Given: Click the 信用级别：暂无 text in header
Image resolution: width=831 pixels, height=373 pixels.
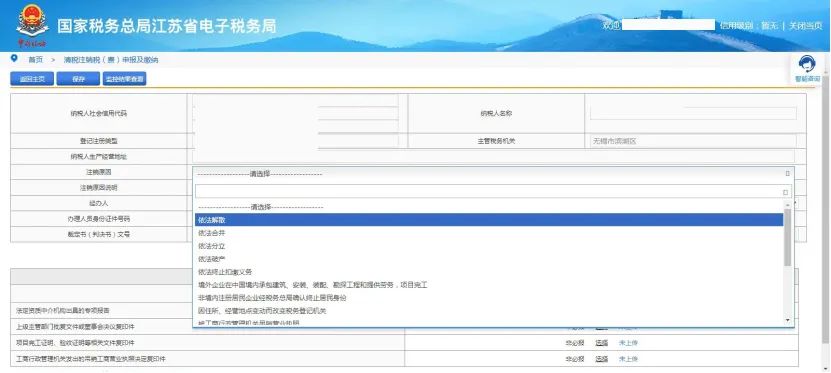Looking at the screenshot, I should click(x=748, y=25).
